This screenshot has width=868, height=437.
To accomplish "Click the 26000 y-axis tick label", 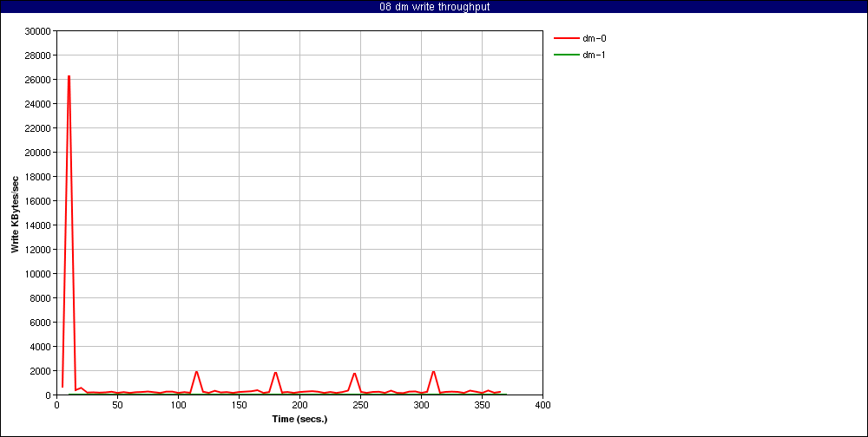I will [38, 80].
